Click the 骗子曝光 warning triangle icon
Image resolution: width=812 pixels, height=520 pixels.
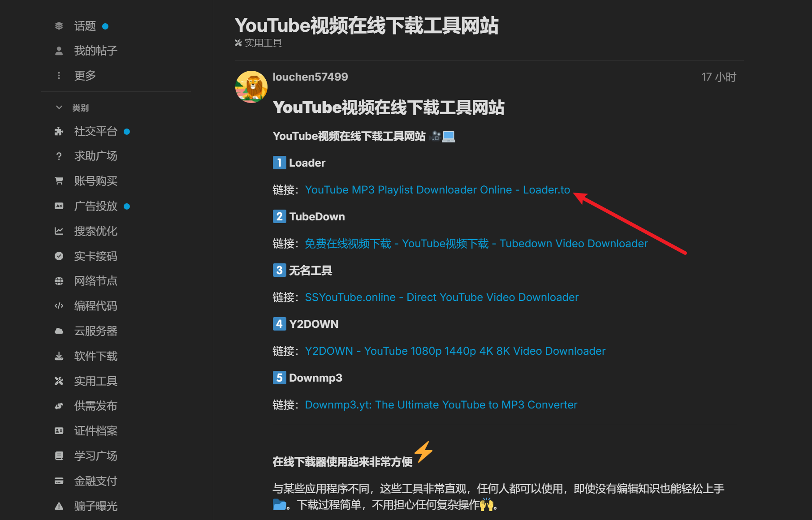pyautogui.click(x=59, y=506)
